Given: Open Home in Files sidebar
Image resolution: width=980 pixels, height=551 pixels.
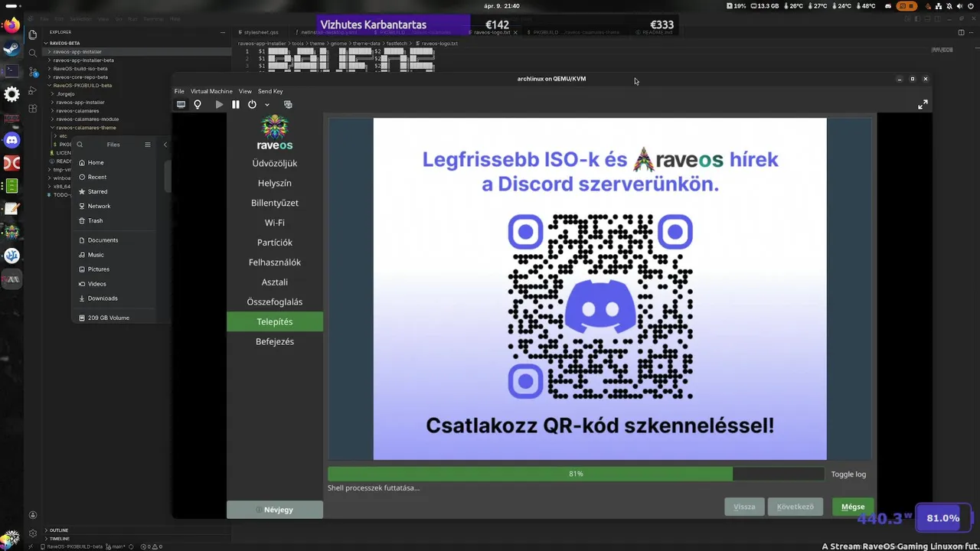Looking at the screenshot, I should (113, 162).
